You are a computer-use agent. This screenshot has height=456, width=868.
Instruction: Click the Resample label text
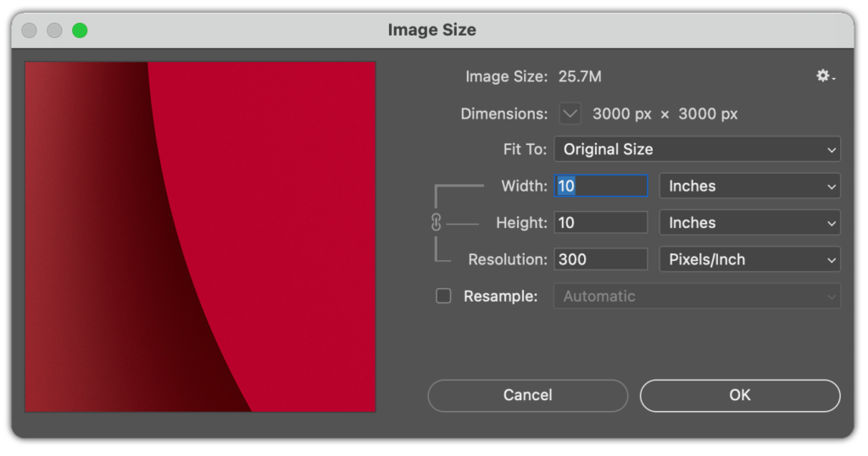(x=500, y=297)
